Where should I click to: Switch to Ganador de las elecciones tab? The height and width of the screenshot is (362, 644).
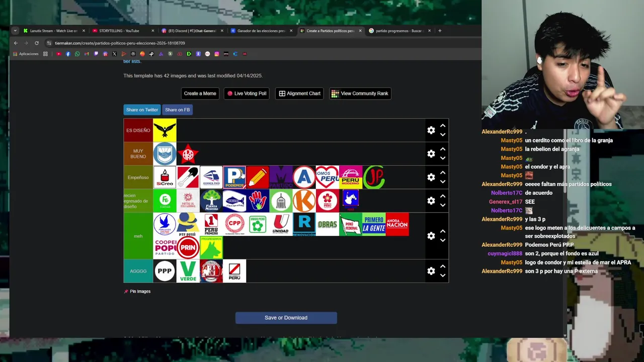pos(262,31)
